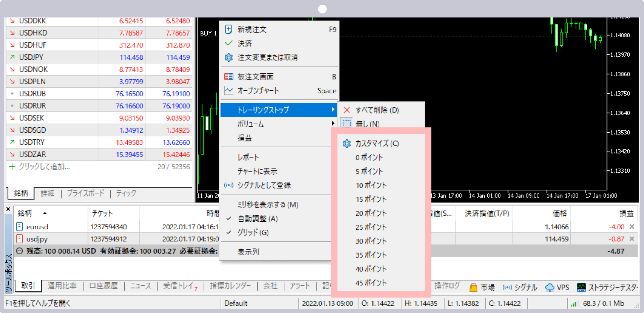Screen dimensions: 644x313
Task: Toggle 自動調整 (A) checked option
Action: [258, 219]
